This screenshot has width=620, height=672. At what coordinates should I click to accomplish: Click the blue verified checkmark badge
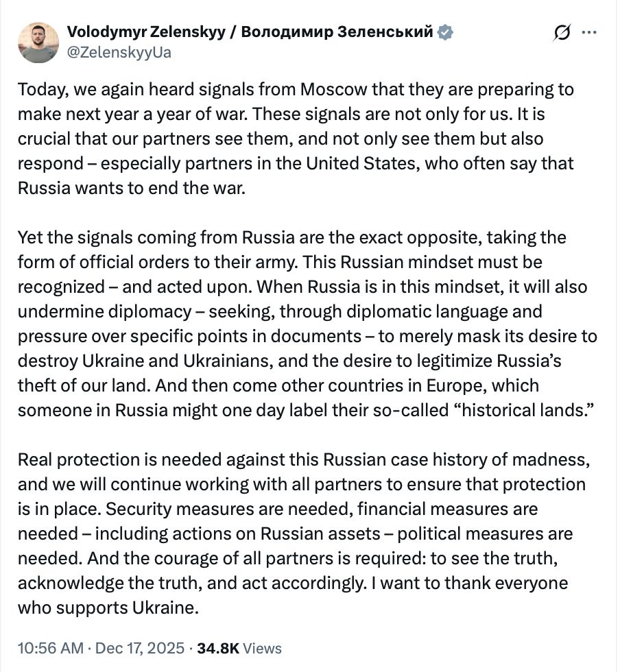tap(446, 32)
